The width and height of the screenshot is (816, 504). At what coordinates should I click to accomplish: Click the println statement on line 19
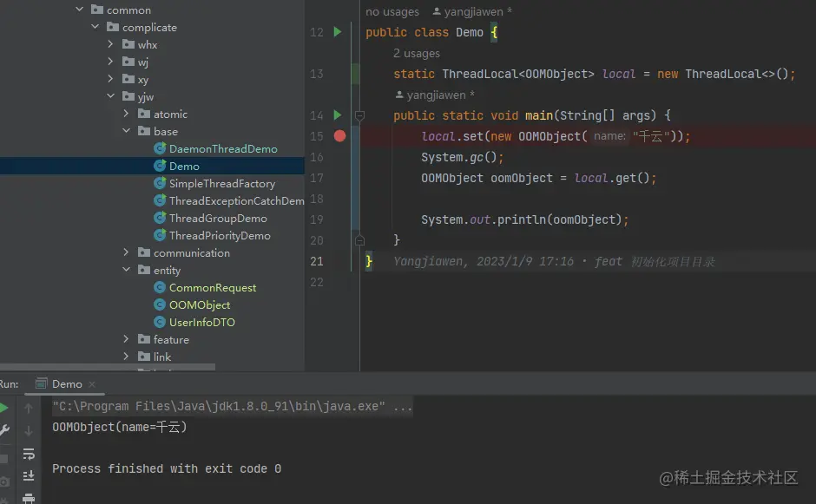[524, 219]
